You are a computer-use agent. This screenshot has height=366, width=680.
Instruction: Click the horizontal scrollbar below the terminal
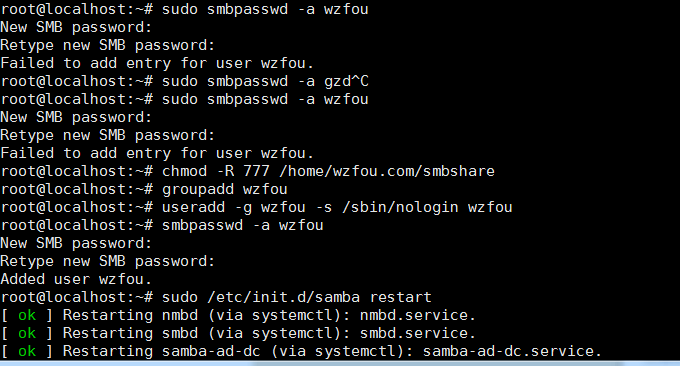340,363
